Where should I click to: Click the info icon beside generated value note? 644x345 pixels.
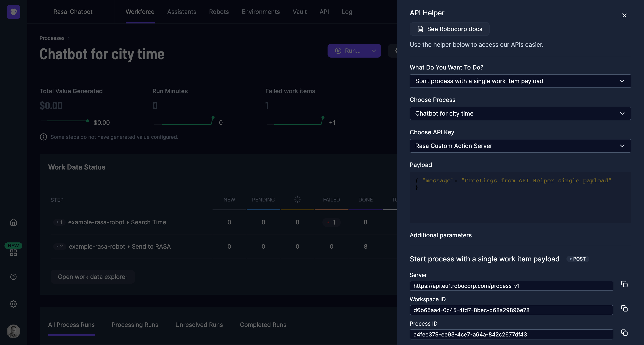pyautogui.click(x=43, y=137)
